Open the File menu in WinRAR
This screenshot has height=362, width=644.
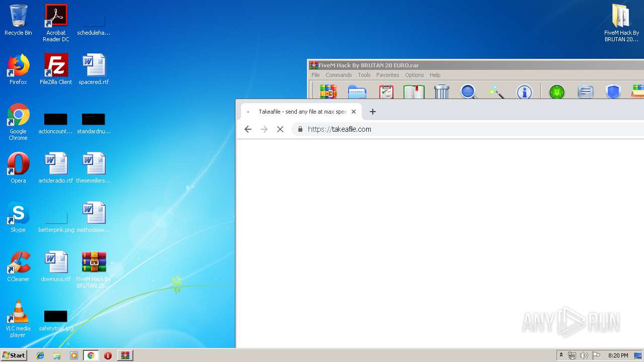point(315,75)
